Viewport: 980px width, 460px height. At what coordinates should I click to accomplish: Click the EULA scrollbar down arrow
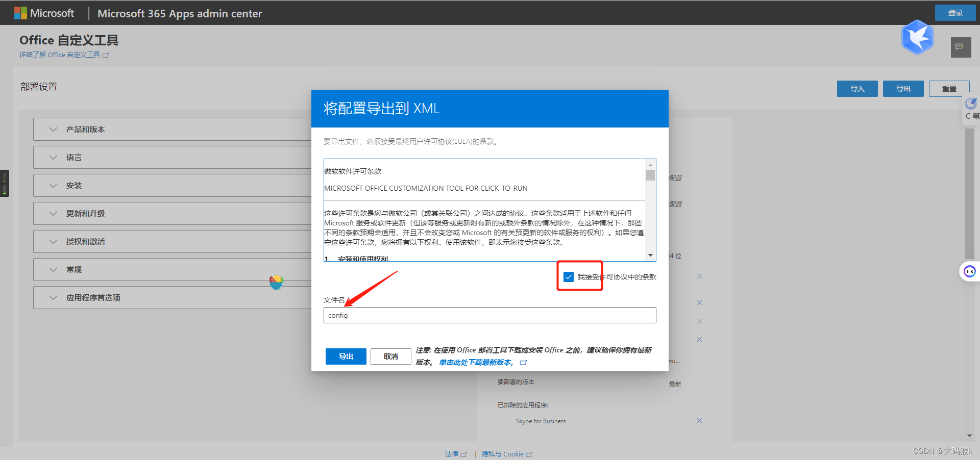[x=650, y=255]
